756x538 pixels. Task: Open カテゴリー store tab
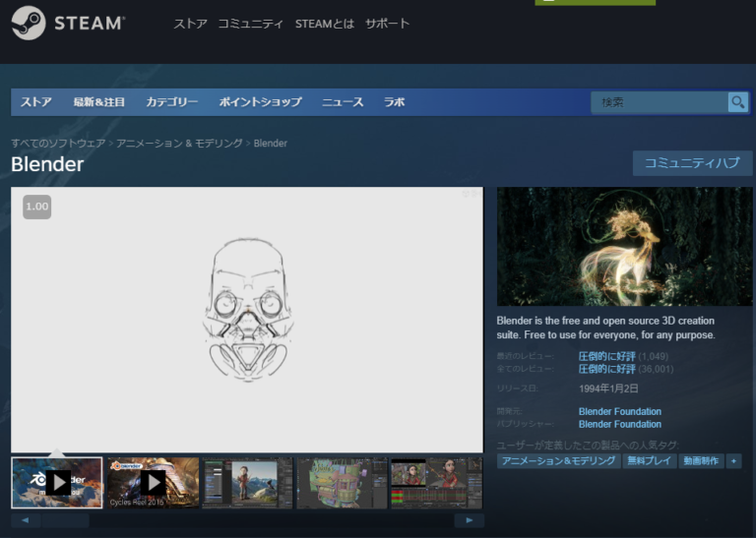(x=171, y=102)
